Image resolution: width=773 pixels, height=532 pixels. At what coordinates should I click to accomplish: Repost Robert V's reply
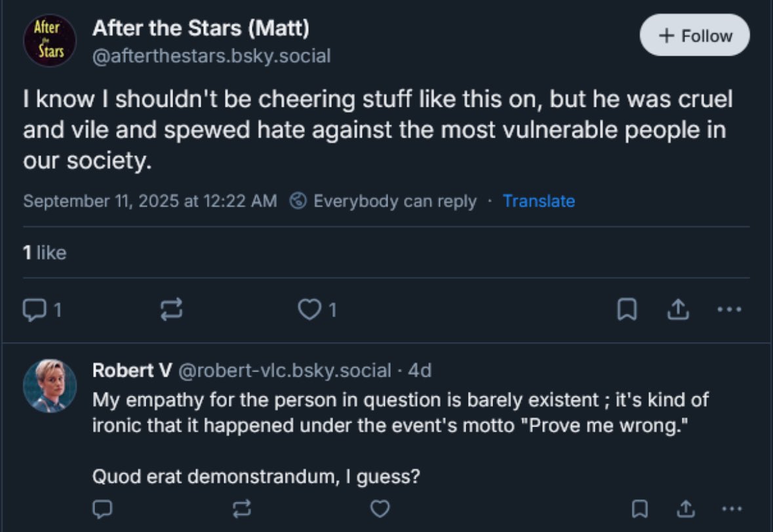(x=242, y=508)
